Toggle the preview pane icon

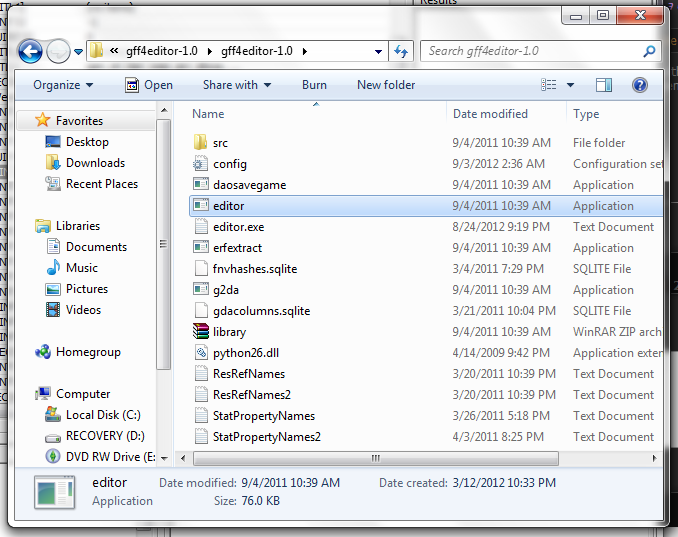[604, 85]
